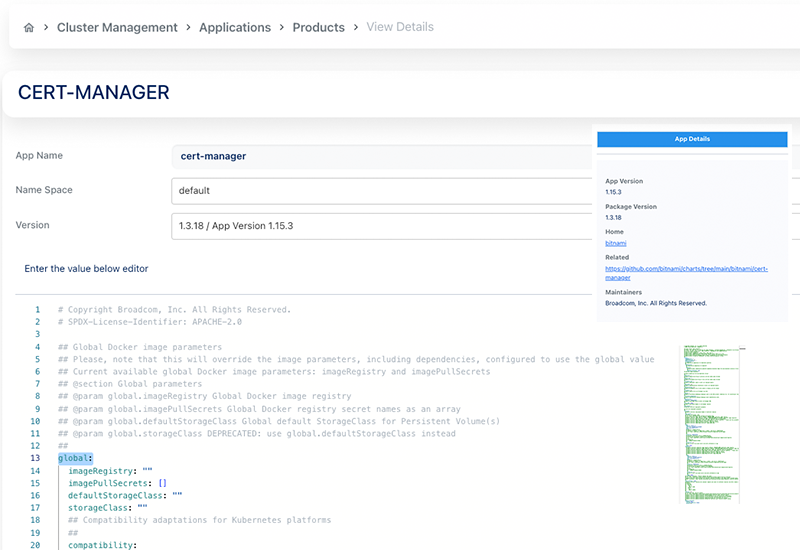
Task: Click the App Version value 1.15.3
Action: (x=613, y=192)
